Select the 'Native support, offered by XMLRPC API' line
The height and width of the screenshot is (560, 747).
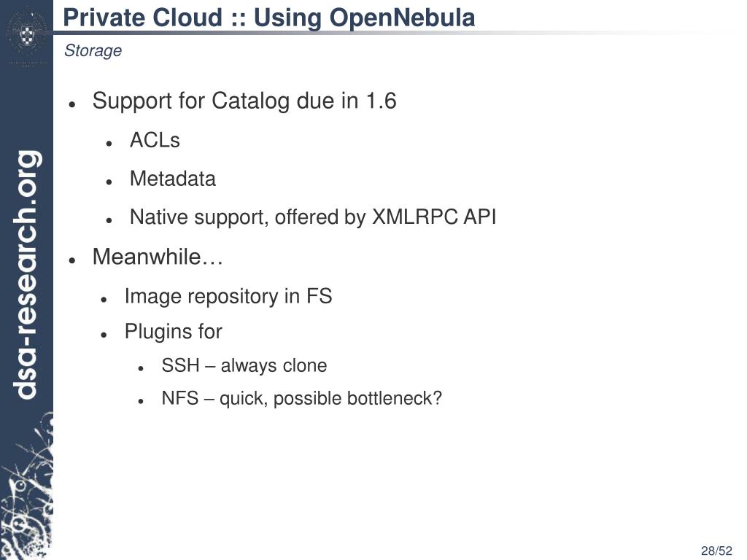click(313, 217)
